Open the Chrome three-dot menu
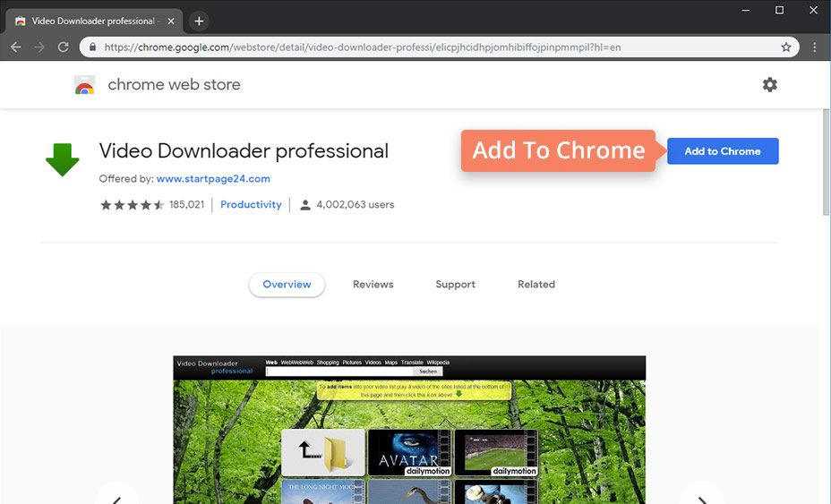The width and height of the screenshot is (831, 504). 815,47
